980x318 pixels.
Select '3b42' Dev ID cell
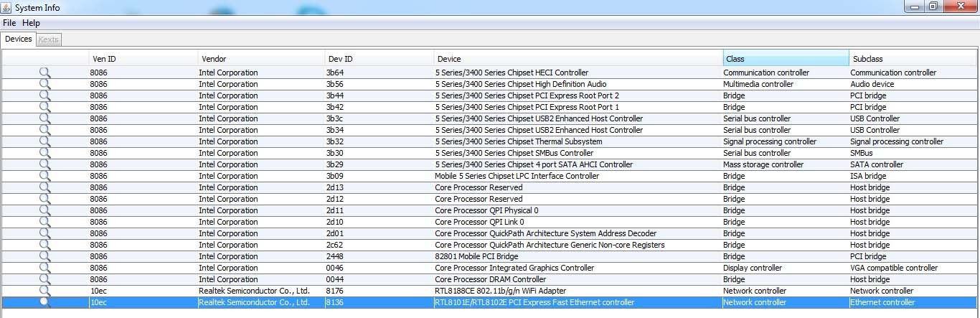coord(379,107)
